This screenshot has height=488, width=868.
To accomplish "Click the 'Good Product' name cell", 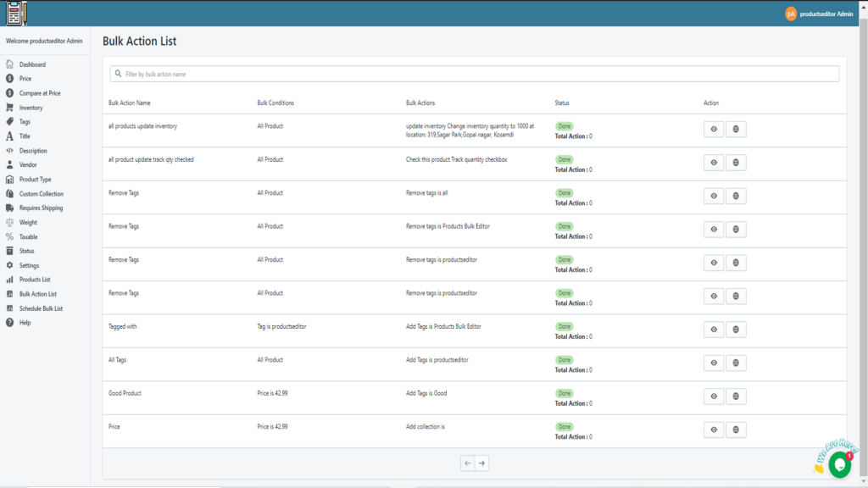I will (125, 393).
